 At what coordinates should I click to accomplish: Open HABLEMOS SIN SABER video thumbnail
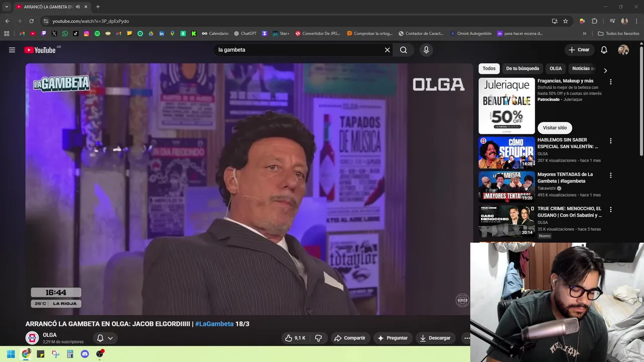(507, 153)
